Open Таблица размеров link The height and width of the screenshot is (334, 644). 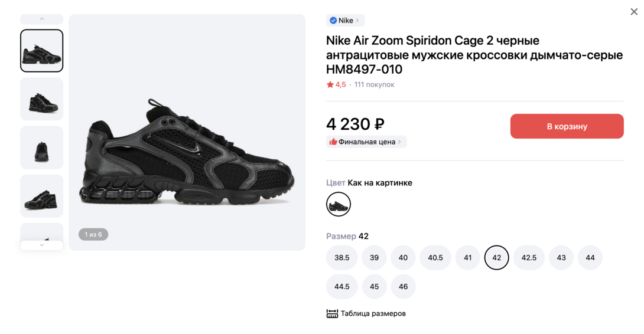pyautogui.click(x=373, y=314)
